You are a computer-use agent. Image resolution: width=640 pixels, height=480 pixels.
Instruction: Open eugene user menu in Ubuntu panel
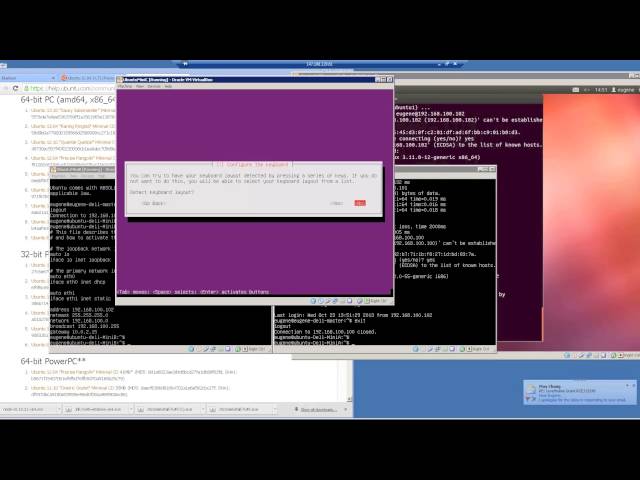(623, 89)
